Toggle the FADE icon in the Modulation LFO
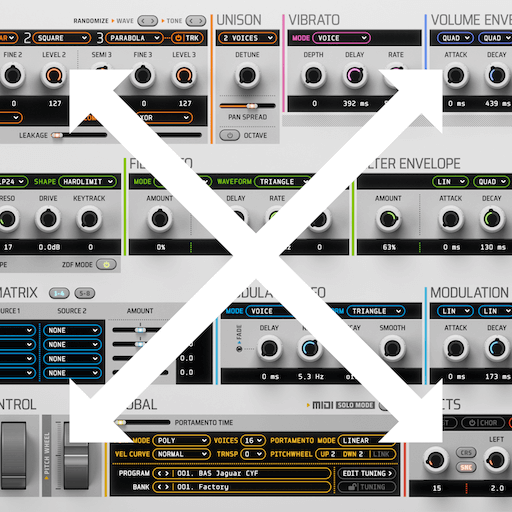Screen dimensions: 512x512 [x=239, y=349]
